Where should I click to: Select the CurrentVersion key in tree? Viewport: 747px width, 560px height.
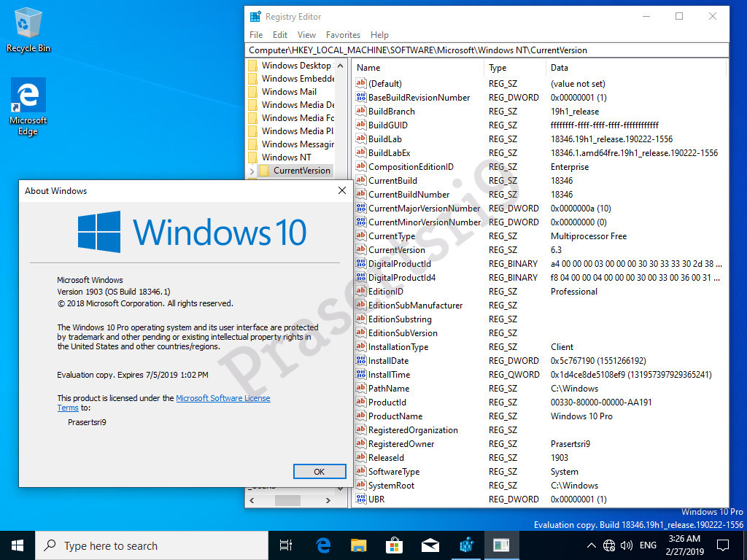tap(301, 171)
